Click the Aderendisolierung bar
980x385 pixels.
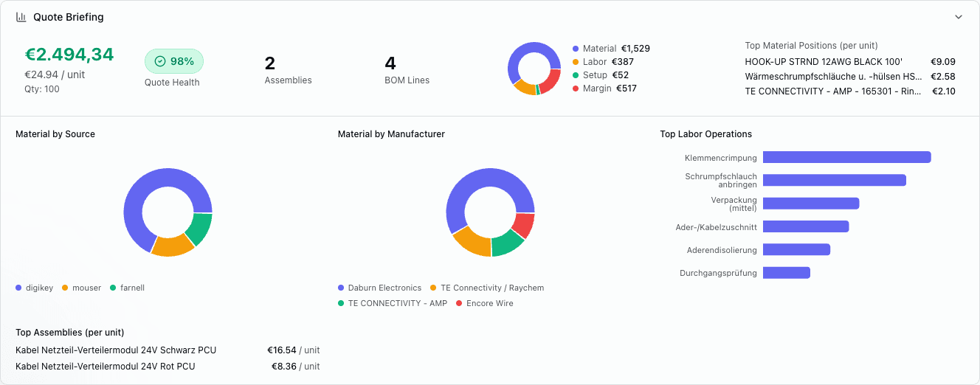(x=796, y=249)
